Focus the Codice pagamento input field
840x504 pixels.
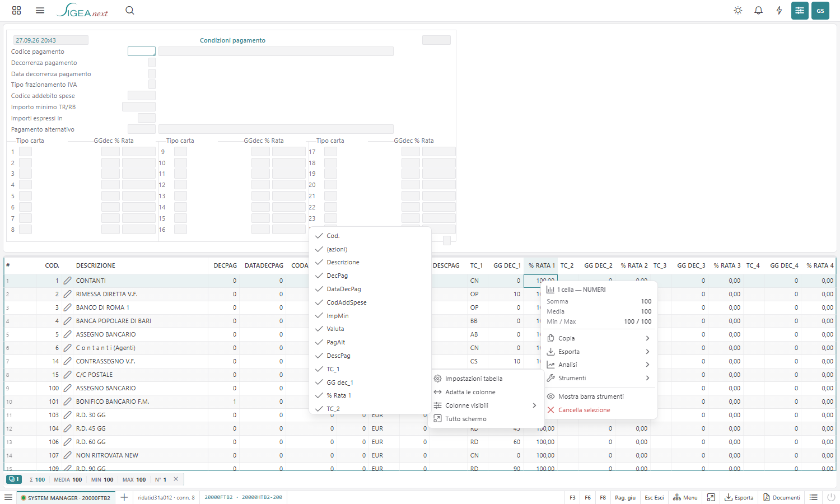[142, 51]
